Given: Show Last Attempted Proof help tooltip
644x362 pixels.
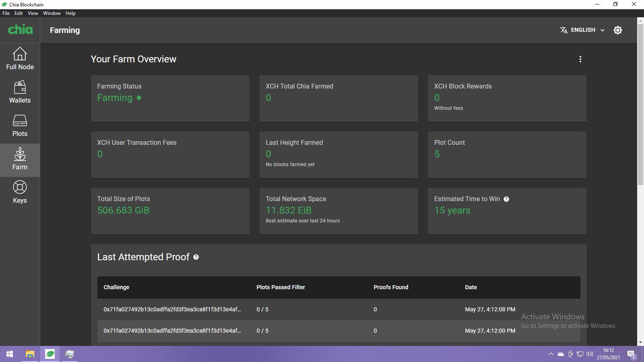Looking at the screenshot, I should 196,257.
